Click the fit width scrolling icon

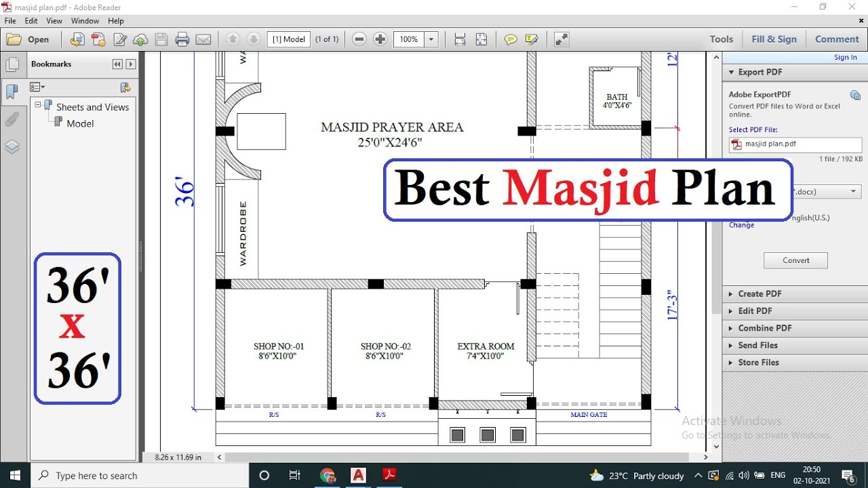[x=460, y=39]
